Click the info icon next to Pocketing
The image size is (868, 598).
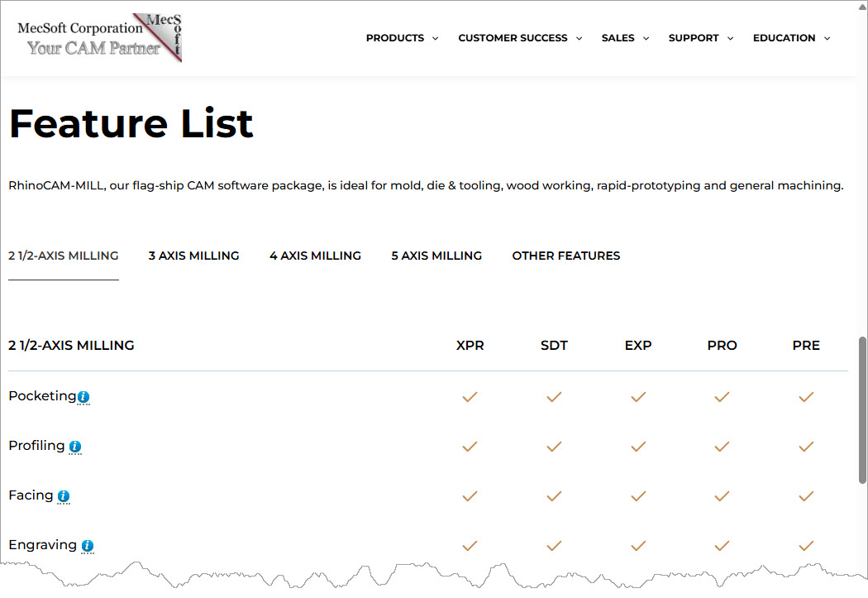click(x=83, y=398)
